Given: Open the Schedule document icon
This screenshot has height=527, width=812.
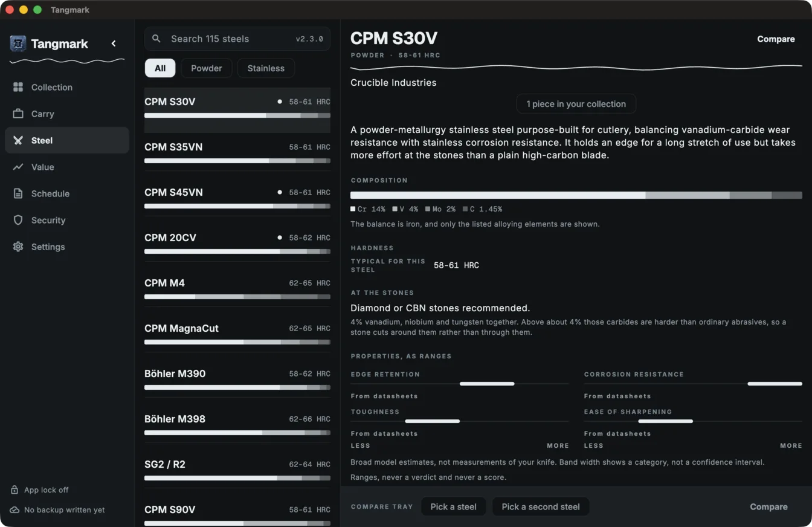Looking at the screenshot, I should point(18,193).
